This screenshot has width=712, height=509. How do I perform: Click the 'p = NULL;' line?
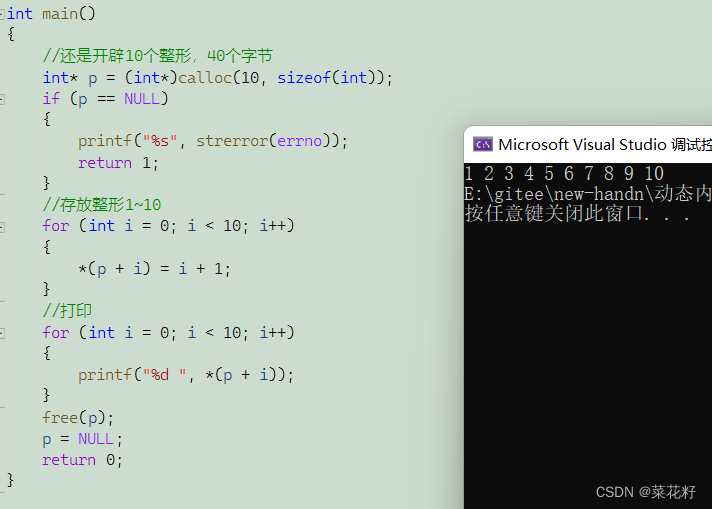tap(83, 439)
